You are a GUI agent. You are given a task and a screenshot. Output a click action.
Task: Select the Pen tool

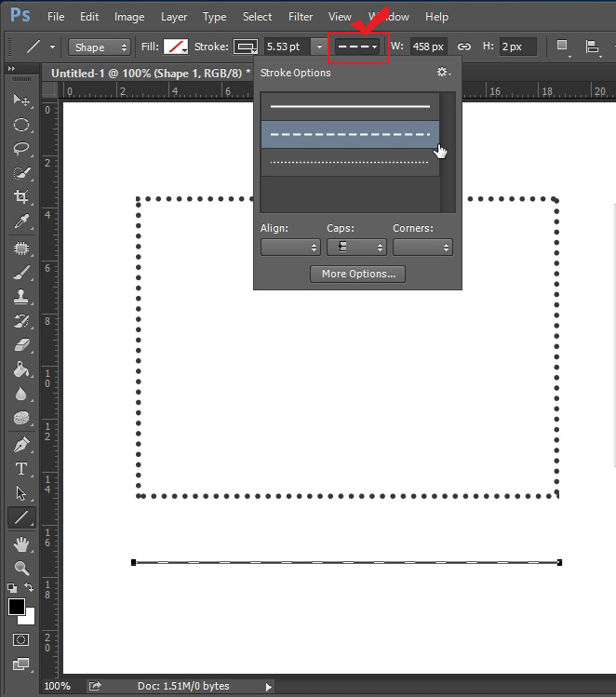click(x=21, y=445)
